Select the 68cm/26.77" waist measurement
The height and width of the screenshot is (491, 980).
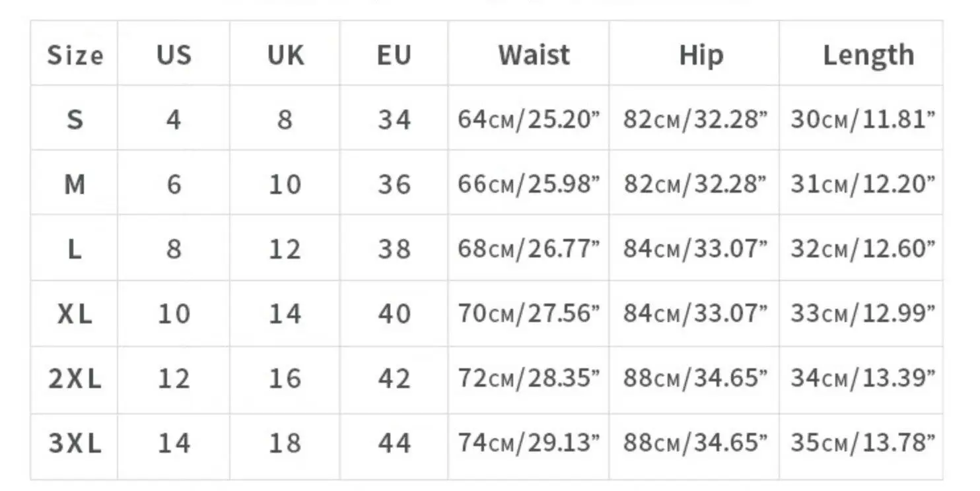(x=528, y=249)
